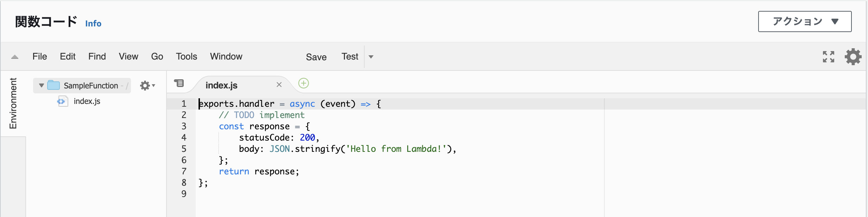Screen dimensions: 868x217
Task: Collapse the menu bar with the up arrow
Action: coord(15,57)
